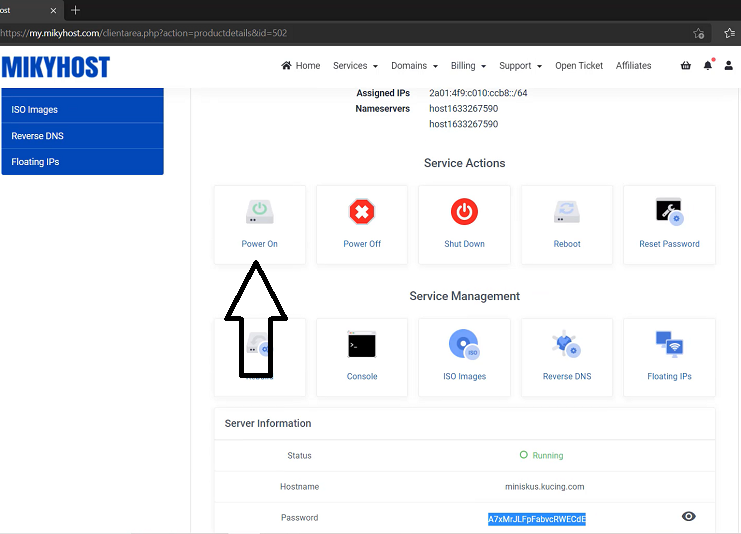The image size is (741, 534).
Task: Click the Shut Down label link
Action: click(x=464, y=244)
